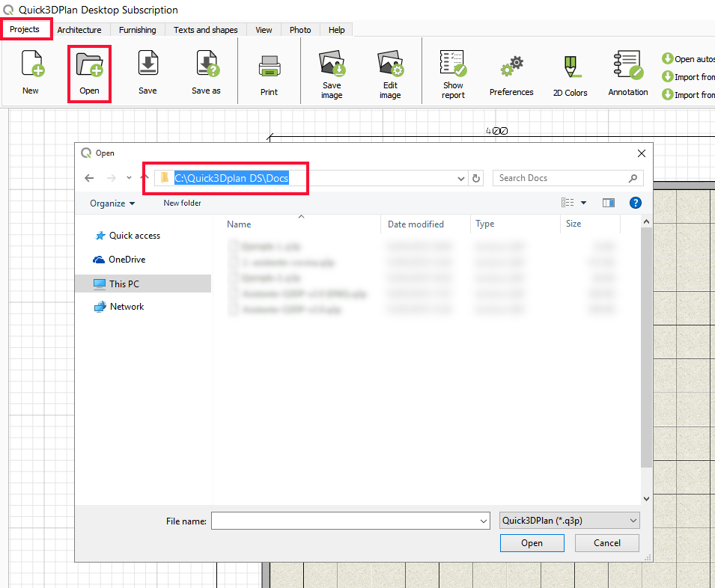Close the Open dialog window
This screenshot has height=588, width=715.
642,153
